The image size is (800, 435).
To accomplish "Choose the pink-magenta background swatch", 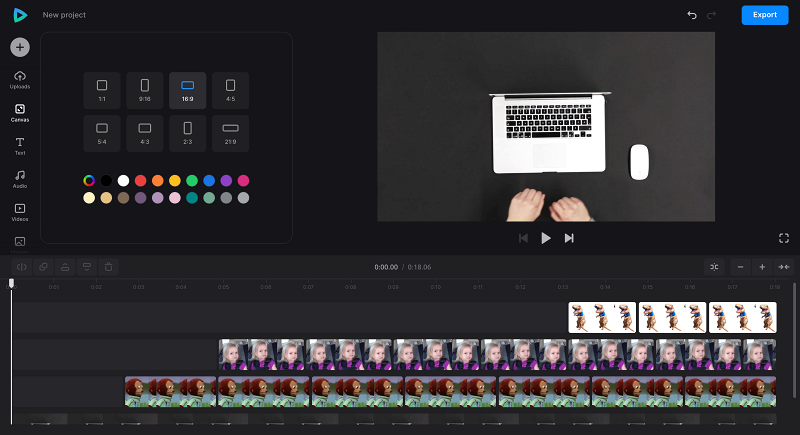I will [x=243, y=181].
